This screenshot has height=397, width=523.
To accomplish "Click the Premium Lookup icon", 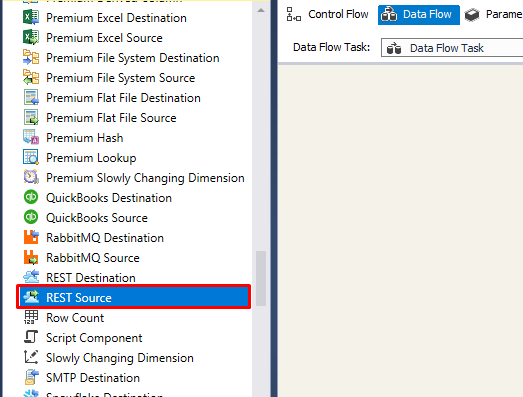I will click(31, 157).
